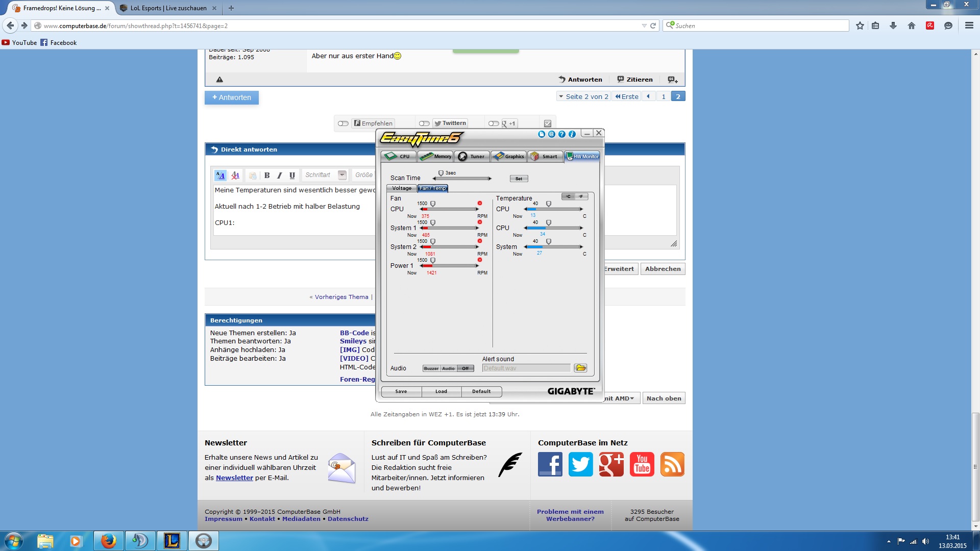This screenshot has height=551, width=980.
Task: Click the underline formatting icon in editor
Action: pyautogui.click(x=292, y=176)
